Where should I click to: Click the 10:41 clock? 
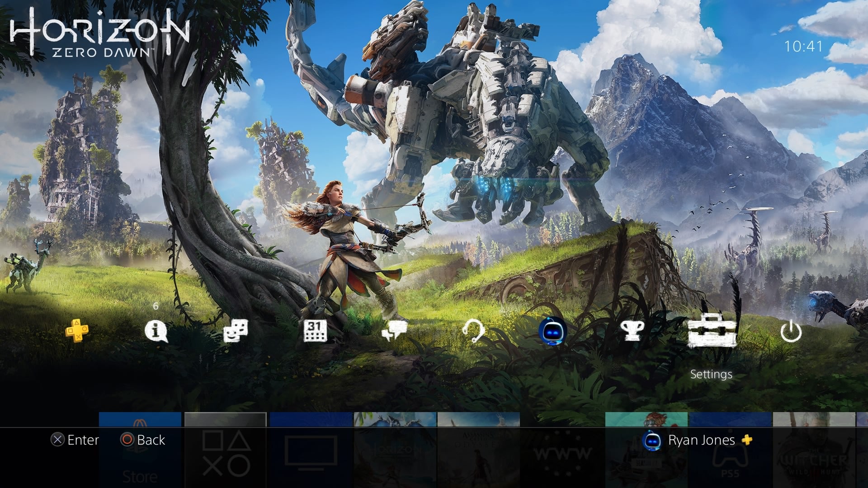[803, 47]
